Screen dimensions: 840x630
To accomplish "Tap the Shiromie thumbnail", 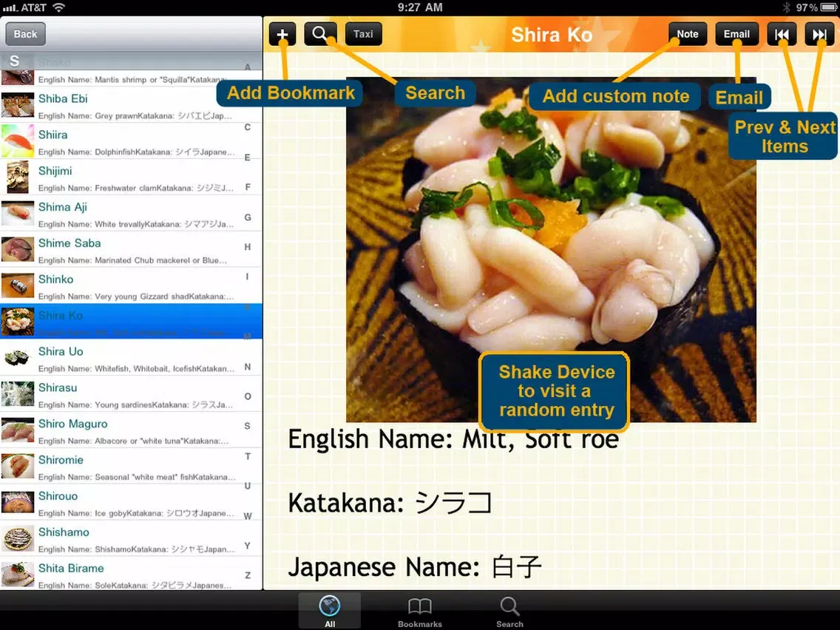I will (x=18, y=466).
